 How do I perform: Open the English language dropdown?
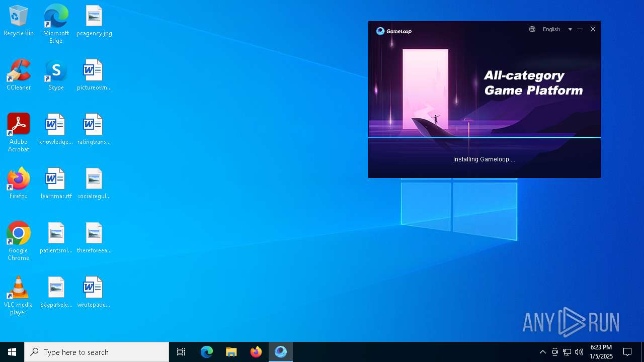pos(557,29)
